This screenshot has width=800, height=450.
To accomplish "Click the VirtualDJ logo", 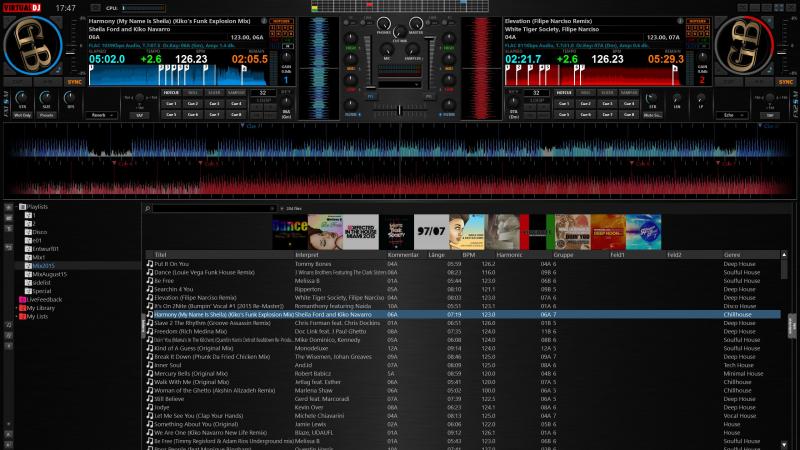I will tap(22, 8).
